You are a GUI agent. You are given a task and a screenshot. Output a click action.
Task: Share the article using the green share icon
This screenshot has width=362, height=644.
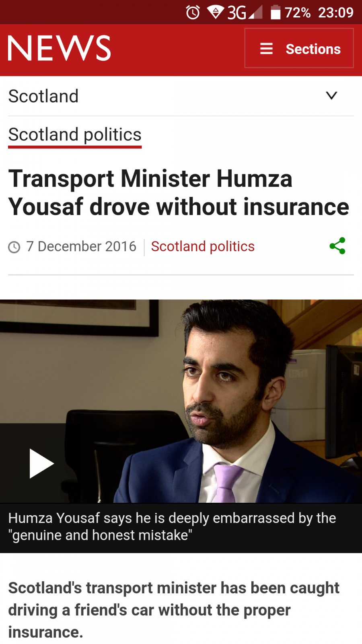point(337,246)
